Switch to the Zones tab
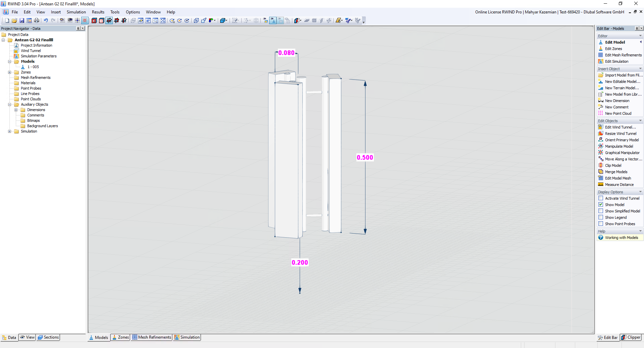This screenshot has height=348, width=644. tap(120, 337)
